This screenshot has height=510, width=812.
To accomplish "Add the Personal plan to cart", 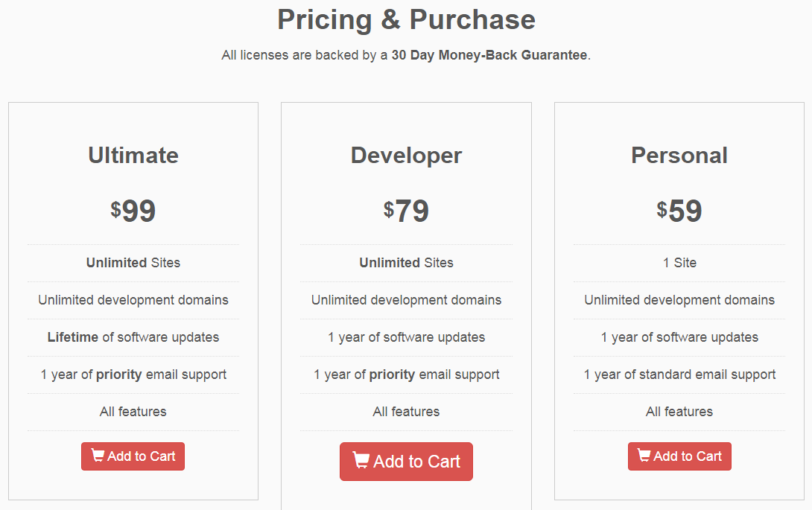I will pyautogui.click(x=679, y=456).
